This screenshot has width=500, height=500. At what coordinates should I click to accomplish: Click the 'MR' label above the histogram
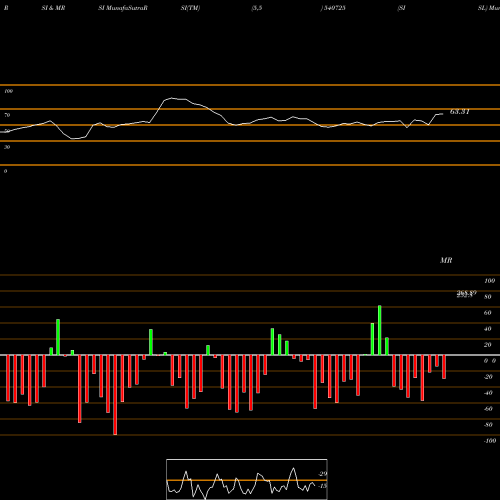446,260
